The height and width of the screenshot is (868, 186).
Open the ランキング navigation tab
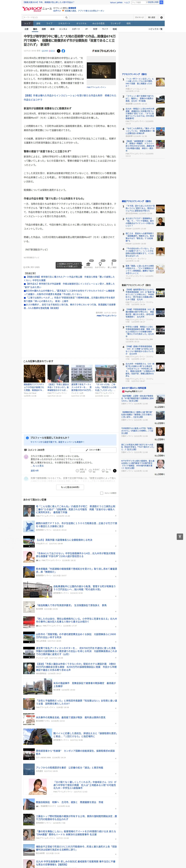115,24
